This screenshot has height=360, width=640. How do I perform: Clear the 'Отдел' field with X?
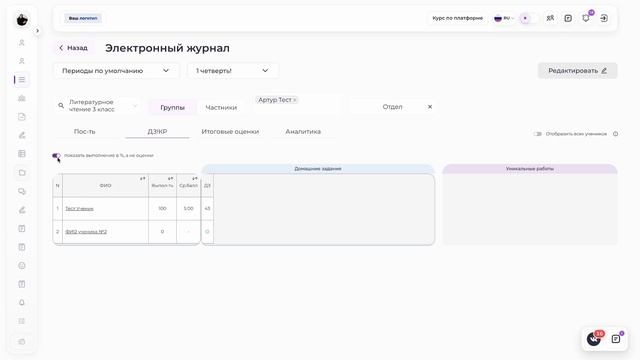click(430, 107)
